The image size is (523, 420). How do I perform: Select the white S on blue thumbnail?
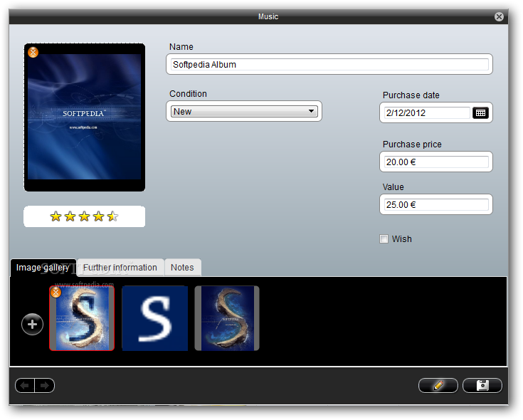click(x=155, y=318)
